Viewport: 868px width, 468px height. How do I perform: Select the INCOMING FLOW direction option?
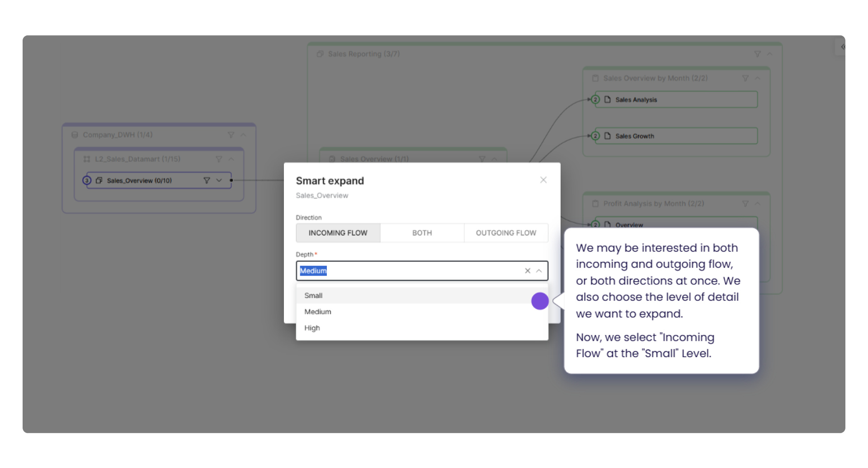click(338, 233)
